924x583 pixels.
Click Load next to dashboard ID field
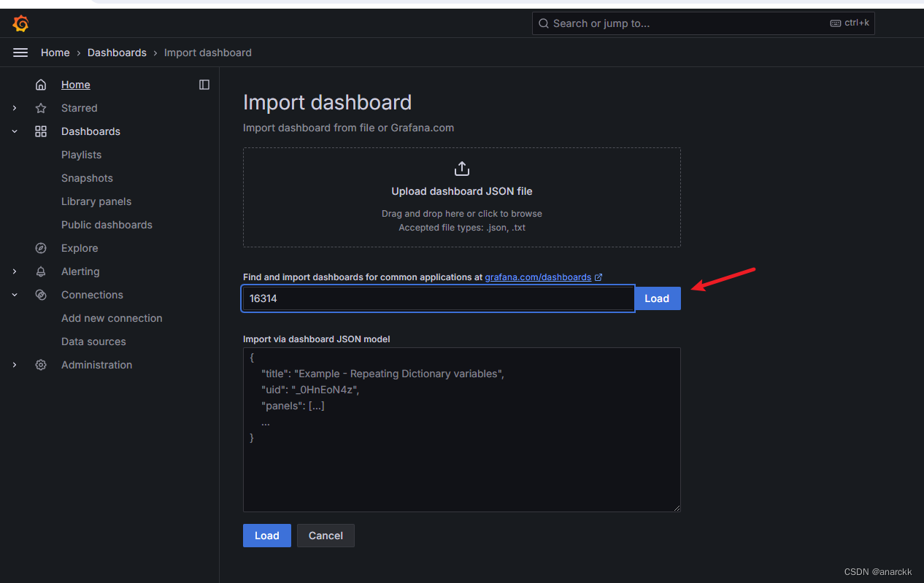click(657, 298)
